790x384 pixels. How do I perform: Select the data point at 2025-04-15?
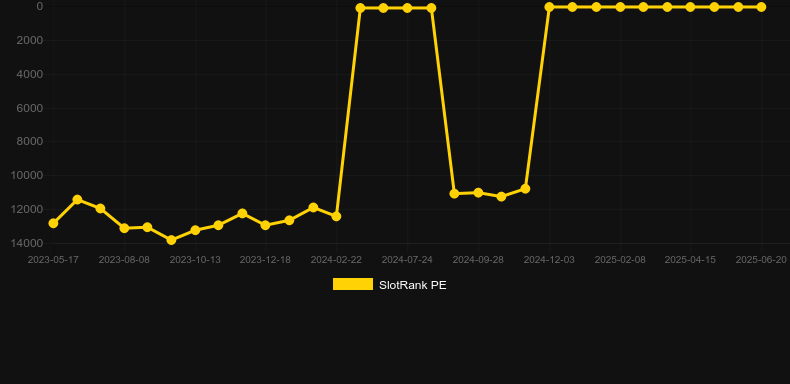[690, 7]
